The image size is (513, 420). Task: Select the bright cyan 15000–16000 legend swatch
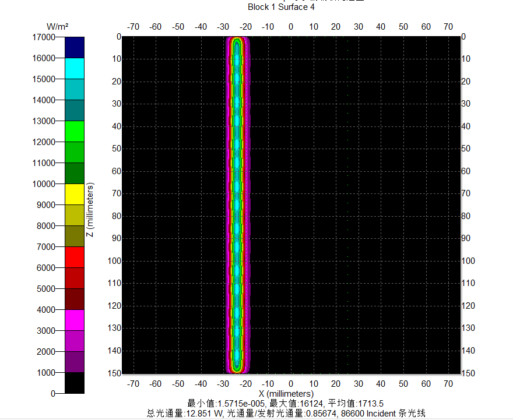click(75, 68)
